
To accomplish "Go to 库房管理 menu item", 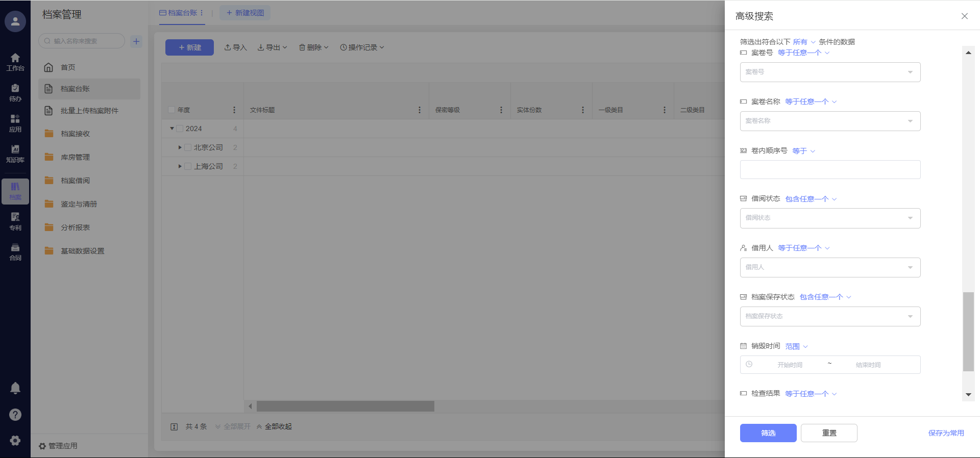I will click(x=75, y=157).
